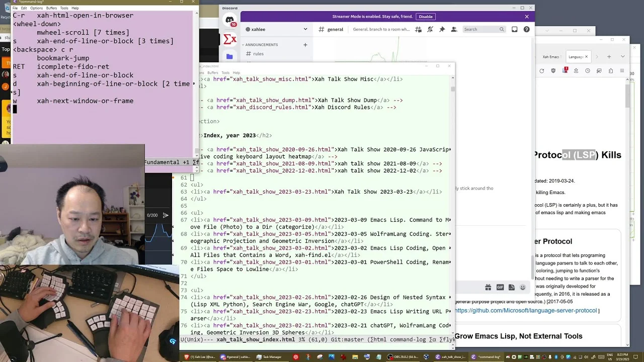Open Discord help icon
644x362 pixels.
(x=526, y=30)
